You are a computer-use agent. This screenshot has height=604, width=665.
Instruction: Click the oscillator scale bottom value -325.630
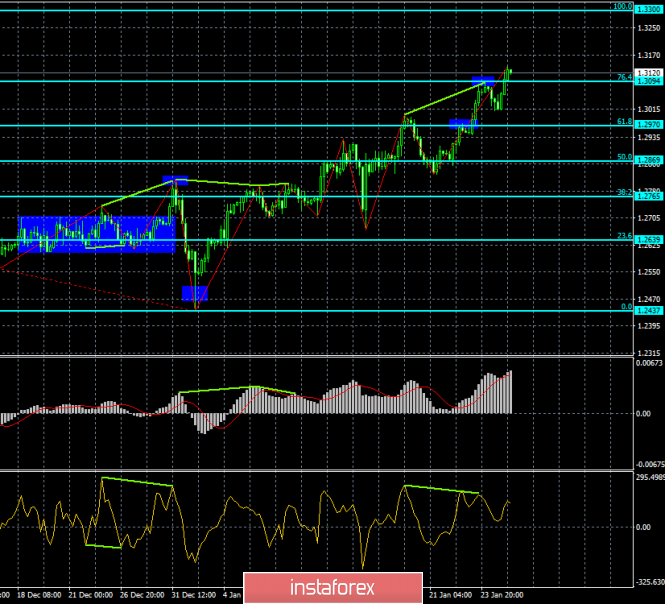[x=649, y=582]
